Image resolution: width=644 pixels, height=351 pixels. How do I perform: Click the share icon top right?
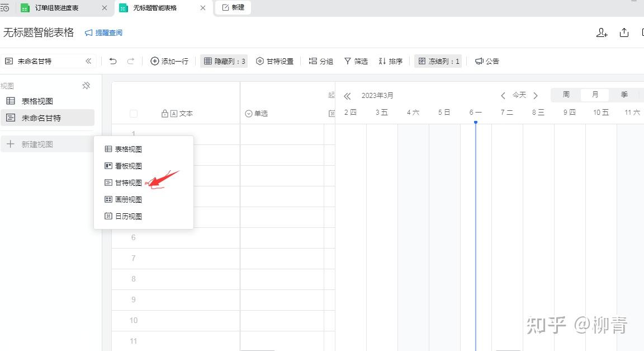coord(624,33)
